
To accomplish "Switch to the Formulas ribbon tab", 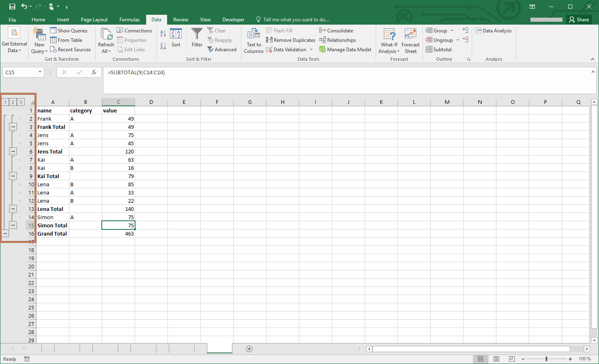I will tap(130, 19).
